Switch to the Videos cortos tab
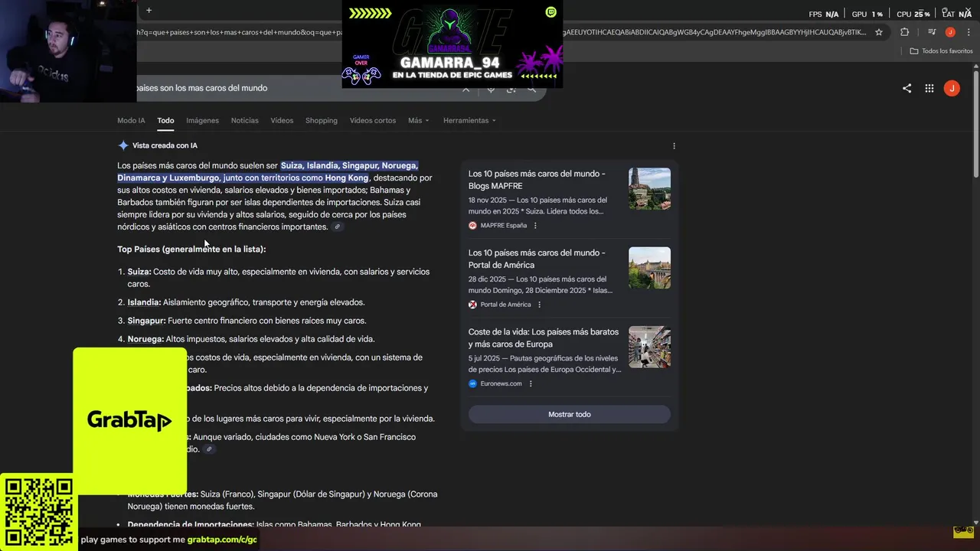Screen dimensions: 980x551 pyautogui.click(x=373, y=120)
